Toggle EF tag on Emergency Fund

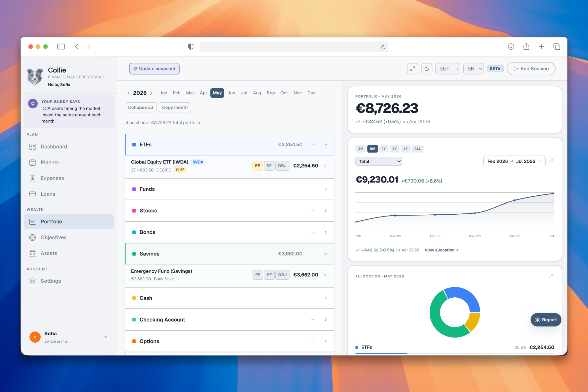pyautogui.click(x=258, y=275)
